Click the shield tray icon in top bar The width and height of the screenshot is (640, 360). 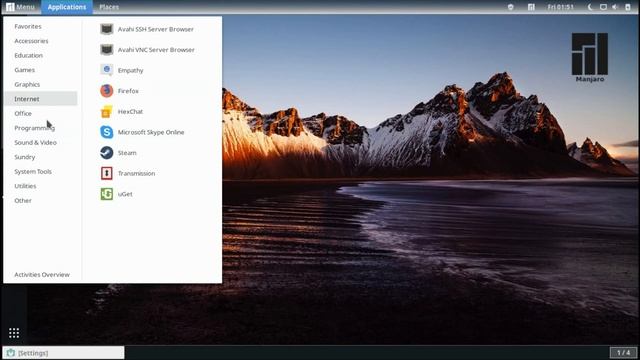pos(511,7)
